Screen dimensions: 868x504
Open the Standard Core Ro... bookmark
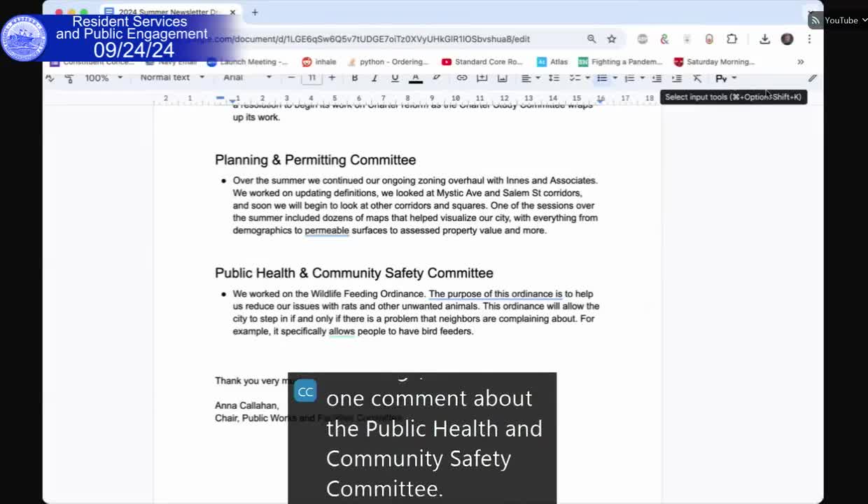click(482, 62)
